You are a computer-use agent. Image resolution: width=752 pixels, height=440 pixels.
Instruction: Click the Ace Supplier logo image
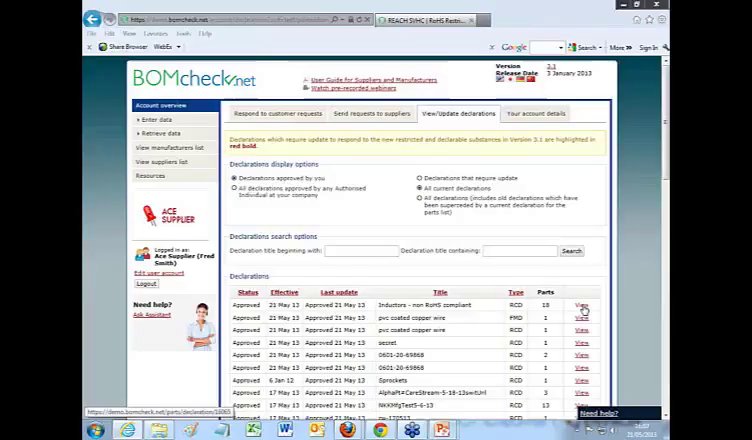pyautogui.click(x=169, y=215)
